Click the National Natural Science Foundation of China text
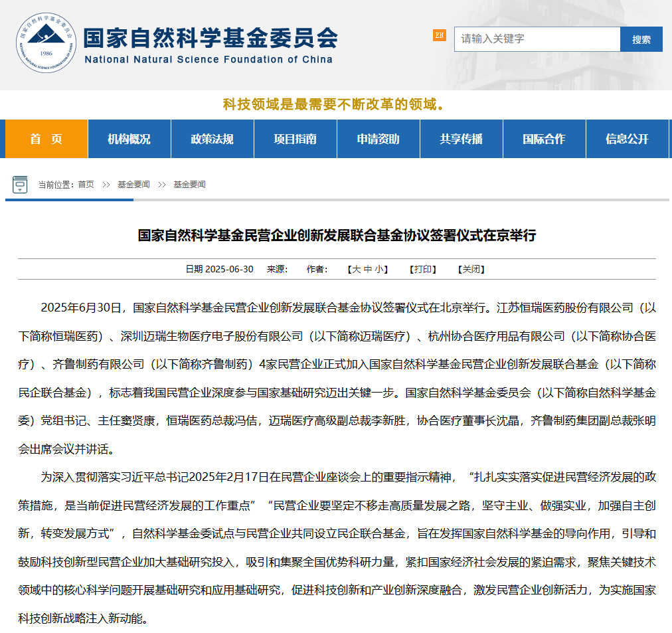 (209, 60)
